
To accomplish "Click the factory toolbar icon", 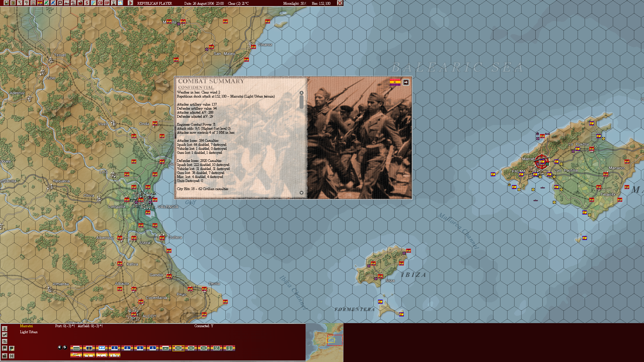I will click(x=80, y=3).
